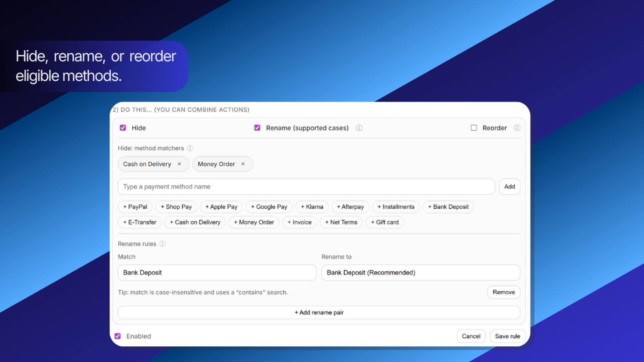Open the info tooltip beside Reorder
The width and height of the screenshot is (644, 362).
click(517, 128)
